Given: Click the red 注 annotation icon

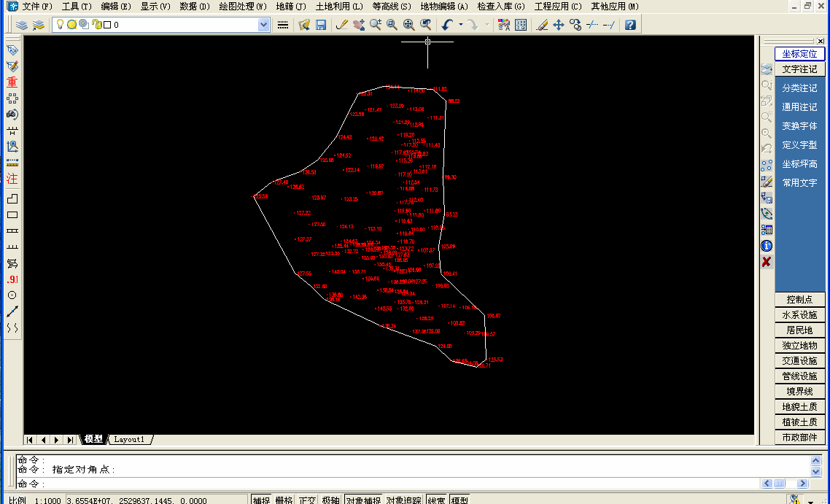Looking at the screenshot, I should (12, 179).
